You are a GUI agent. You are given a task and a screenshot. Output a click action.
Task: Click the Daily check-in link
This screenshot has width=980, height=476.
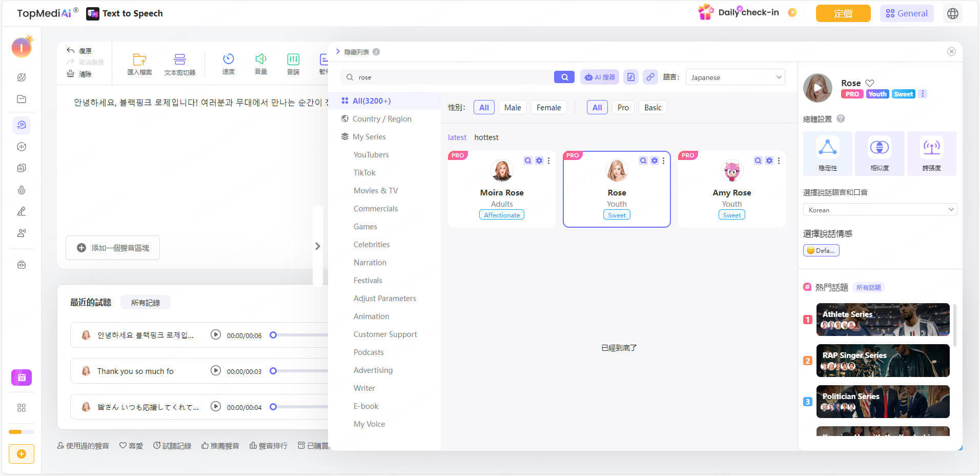point(748,12)
